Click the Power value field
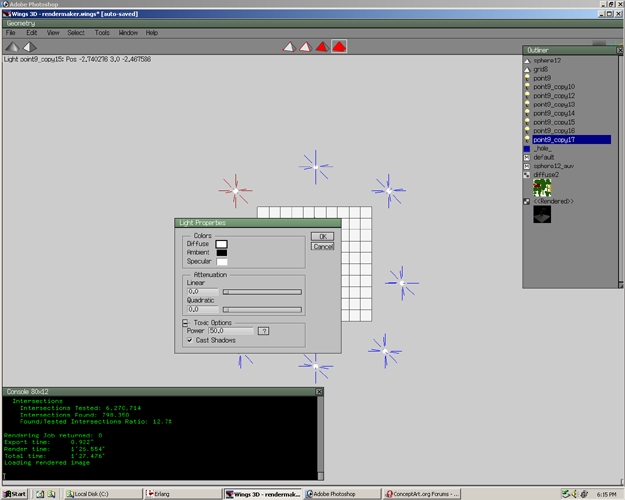Screen dimensions: 625x500 click(x=231, y=331)
